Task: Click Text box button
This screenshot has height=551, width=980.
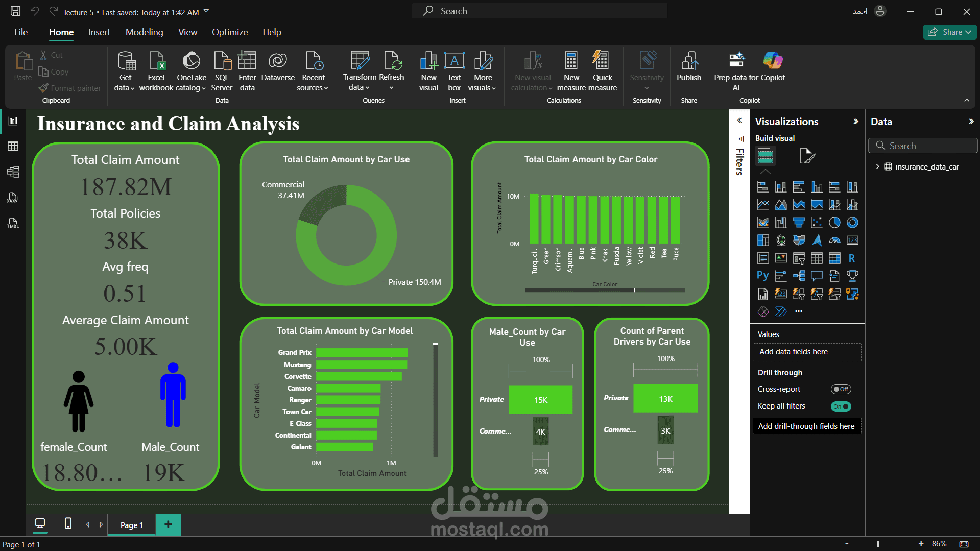Action: tap(454, 71)
